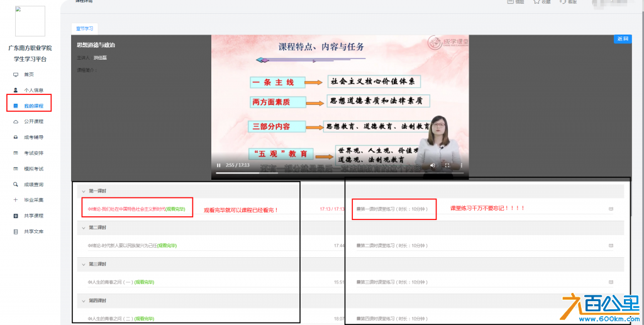Collapse the 第二课时 section chevron
644x325 pixels.
coord(84,228)
